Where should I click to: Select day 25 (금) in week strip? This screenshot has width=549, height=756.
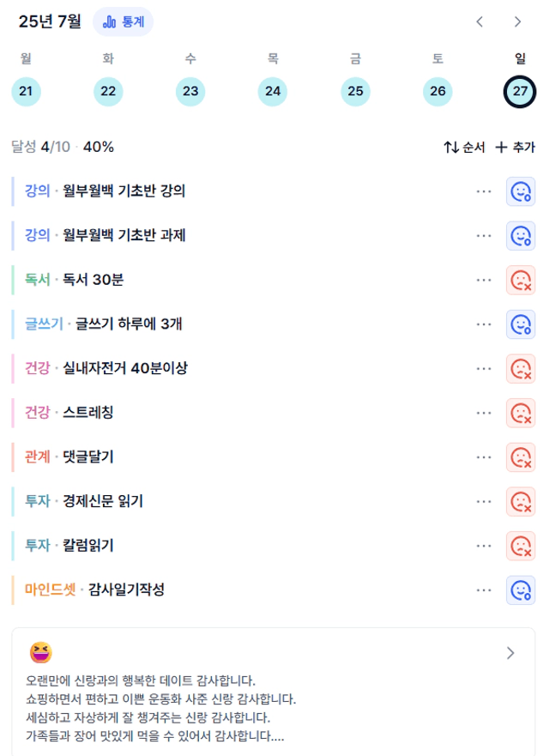(x=355, y=91)
